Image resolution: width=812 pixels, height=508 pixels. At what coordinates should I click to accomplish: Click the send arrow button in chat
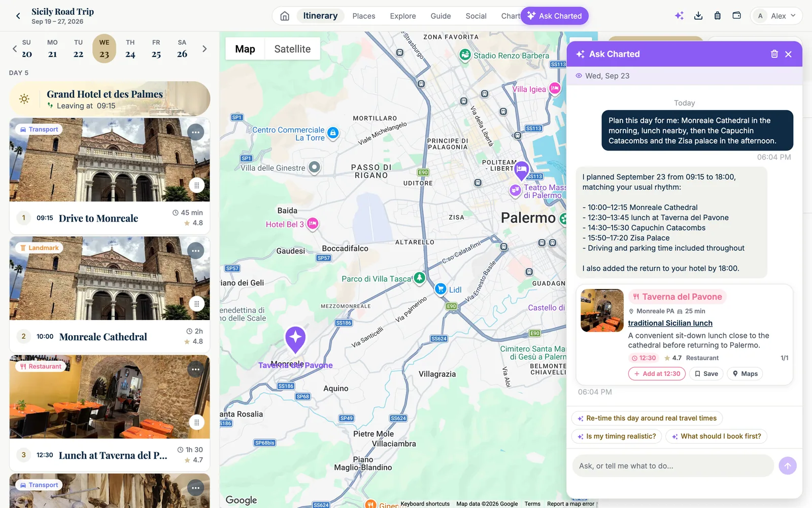click(x=787, y=466)
